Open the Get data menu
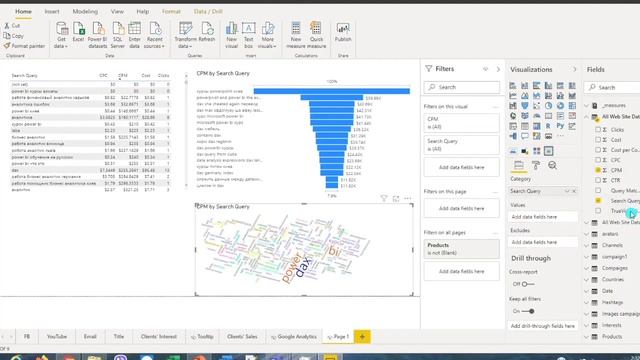 61,35
